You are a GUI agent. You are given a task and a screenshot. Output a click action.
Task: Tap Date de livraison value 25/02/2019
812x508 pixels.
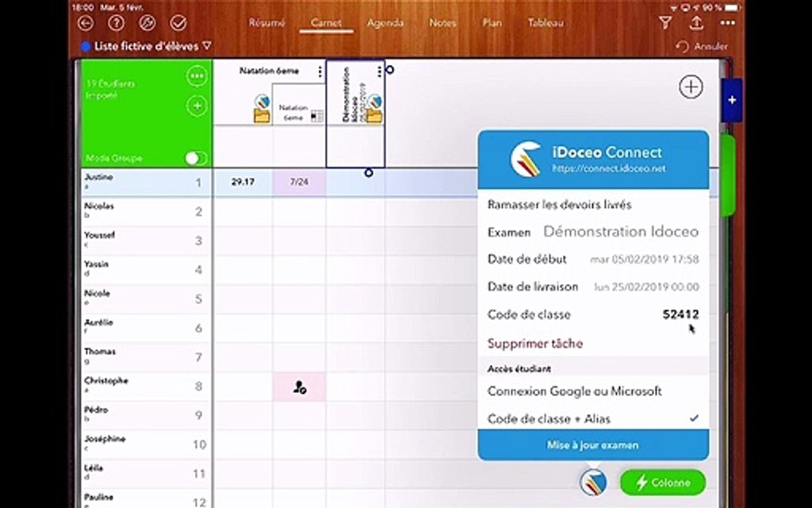[x=646, y=286]
